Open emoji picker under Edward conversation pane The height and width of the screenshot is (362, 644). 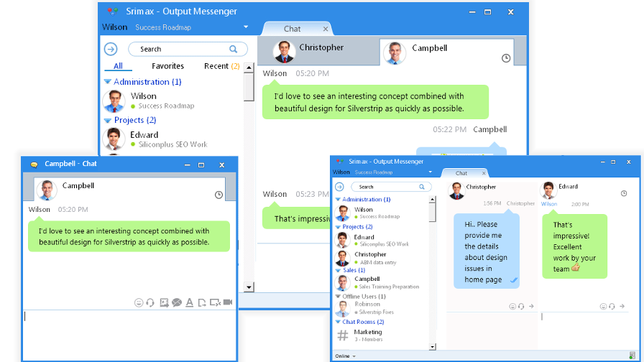pos(603,306)
